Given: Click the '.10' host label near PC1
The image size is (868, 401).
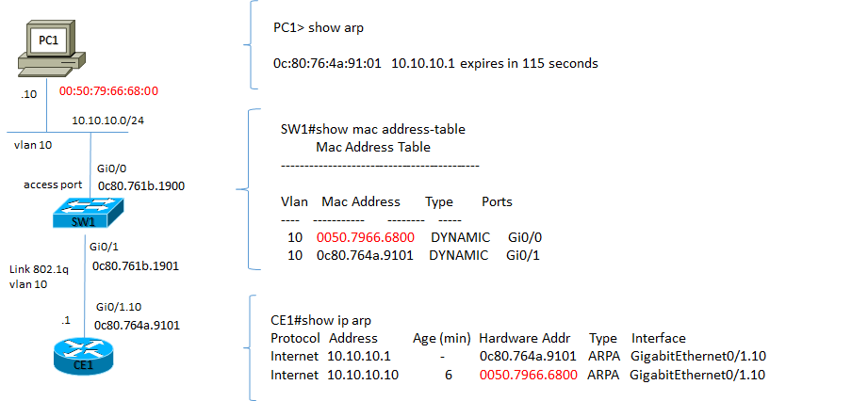Looking at the screenshot, I should (28, 94).
